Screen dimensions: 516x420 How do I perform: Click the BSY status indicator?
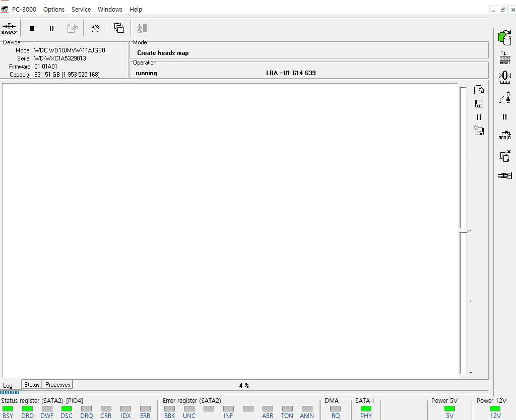[8, 408]
